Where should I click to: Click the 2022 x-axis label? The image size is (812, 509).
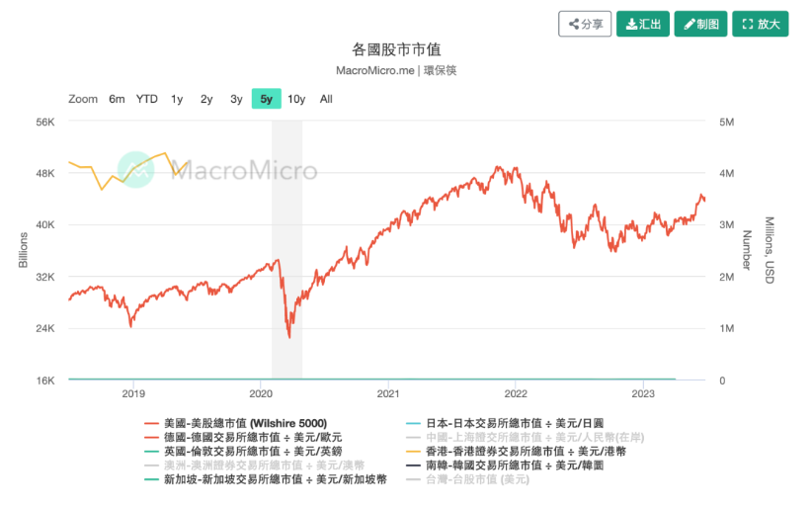tap(516, 393)
